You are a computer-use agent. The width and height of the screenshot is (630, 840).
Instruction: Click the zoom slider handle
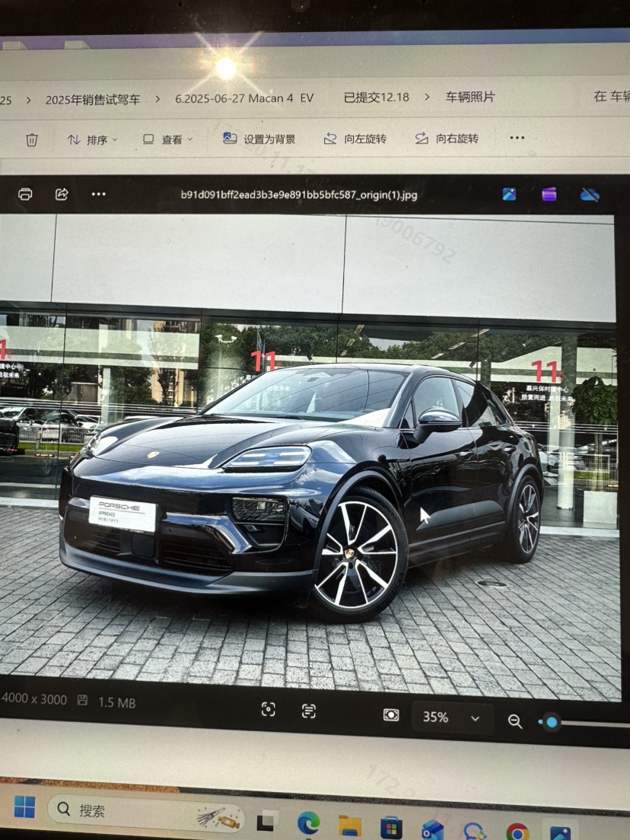tap(551, 722)
